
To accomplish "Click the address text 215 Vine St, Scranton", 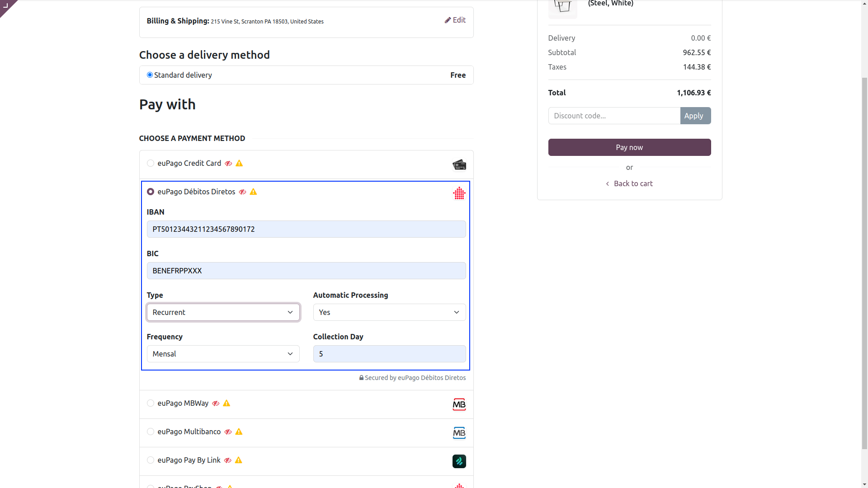I will (267, 21).
